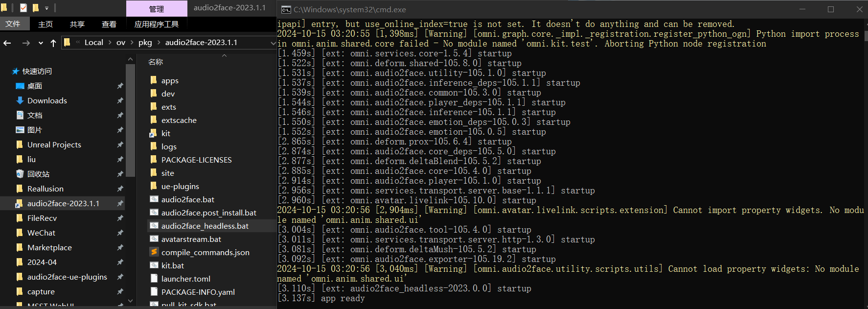This screenshot has height=309, width=868.
Task: Open audio2face-ue-plugins in quick access
Action: 67,277
